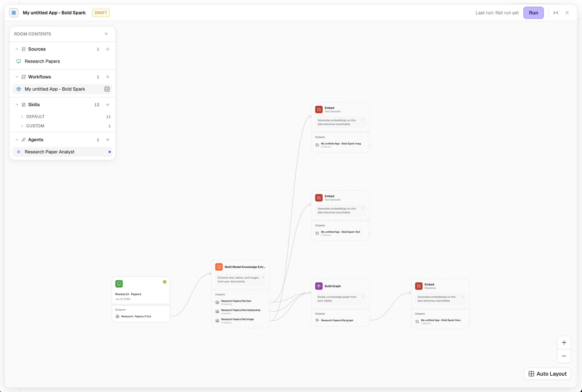Viewport: 582px width, 392px height.
Task: Collapse the Workflows section chevron
Action: click(x=17, y=77)
